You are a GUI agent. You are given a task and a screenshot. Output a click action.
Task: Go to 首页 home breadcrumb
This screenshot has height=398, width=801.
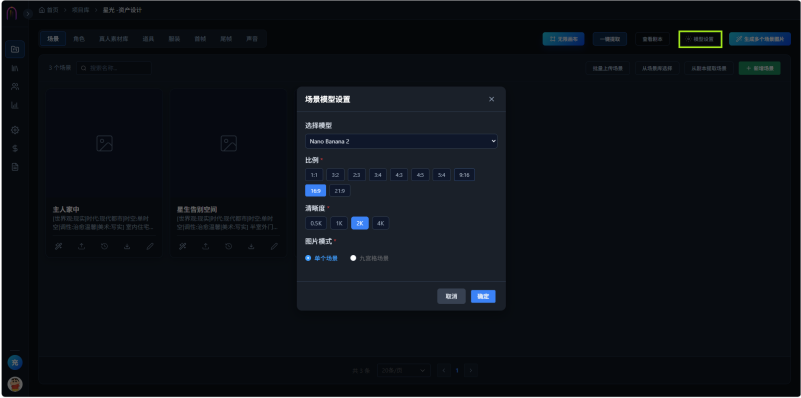49,10
